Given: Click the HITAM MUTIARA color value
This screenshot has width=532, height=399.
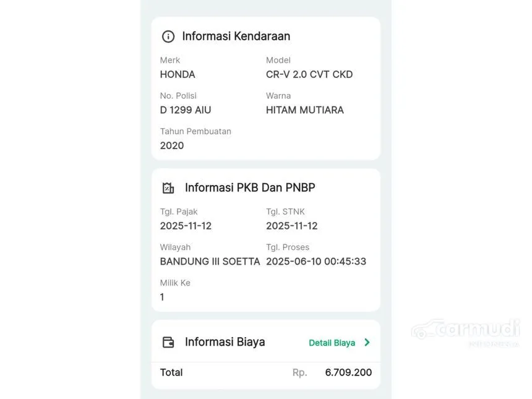Looking at the screenshot, I should (x=305, y=110).
